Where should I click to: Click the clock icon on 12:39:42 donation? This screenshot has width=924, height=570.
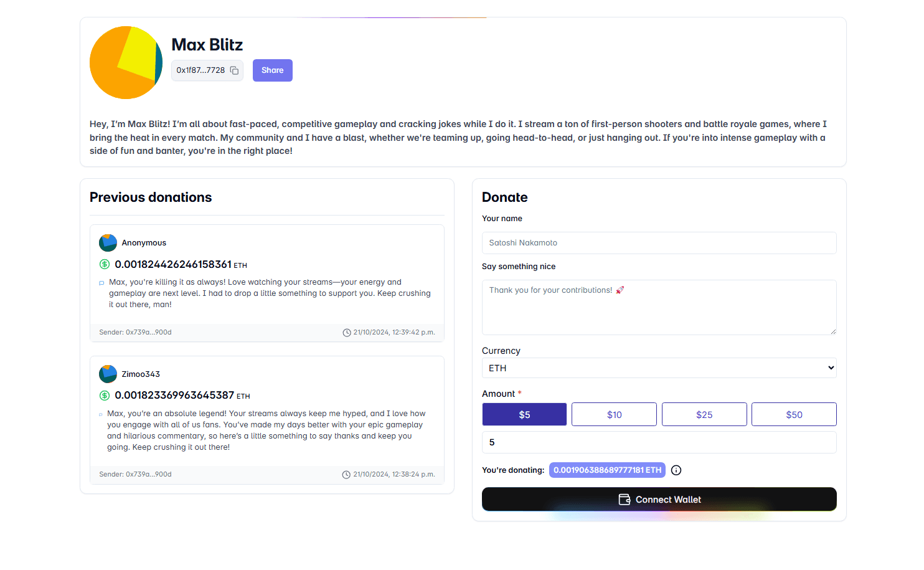347,333
